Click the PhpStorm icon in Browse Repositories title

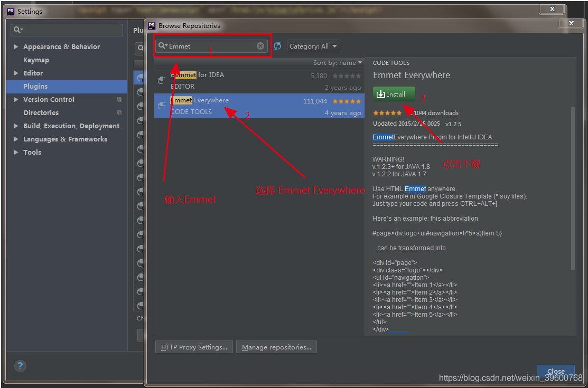click(152, 25)
